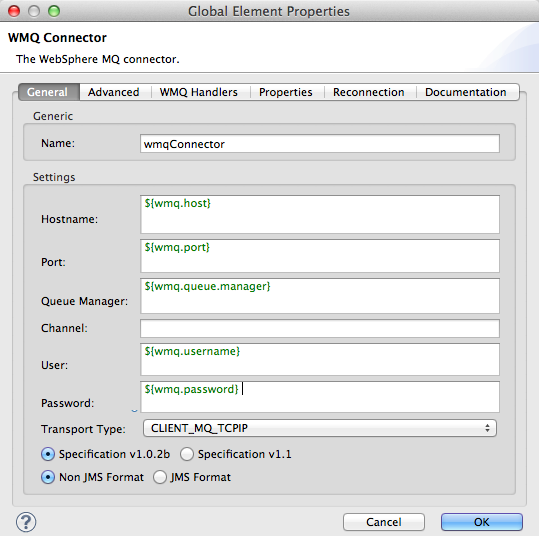Click the Generic group label
539x536 pixels.
pos(53,116)
